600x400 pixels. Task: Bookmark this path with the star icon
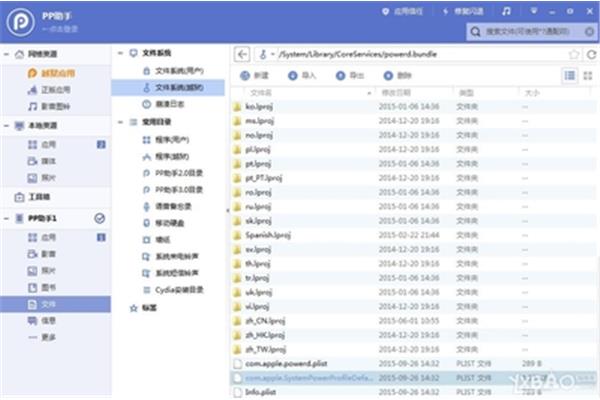click(574, 54)
